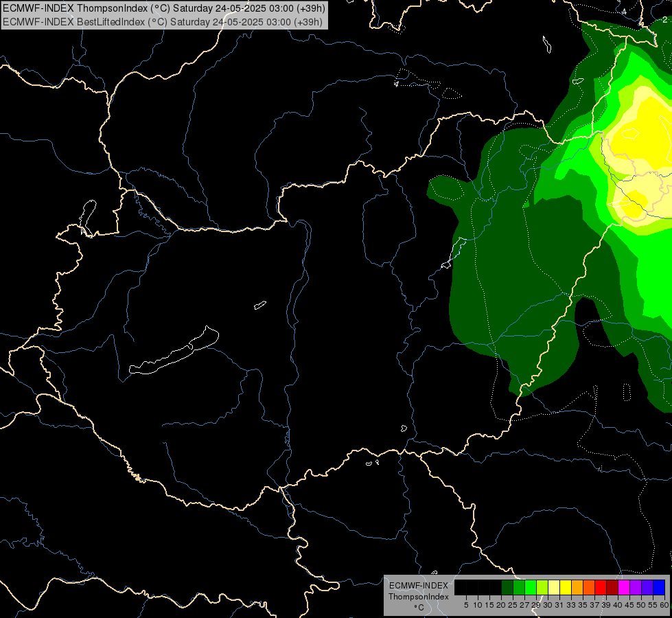Select the dark green 20–25 legend swatch
672x618 pixels.
tap(507, 587)
